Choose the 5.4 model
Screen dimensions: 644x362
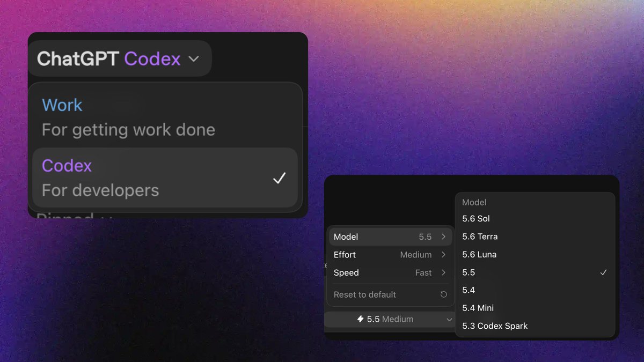535,290
